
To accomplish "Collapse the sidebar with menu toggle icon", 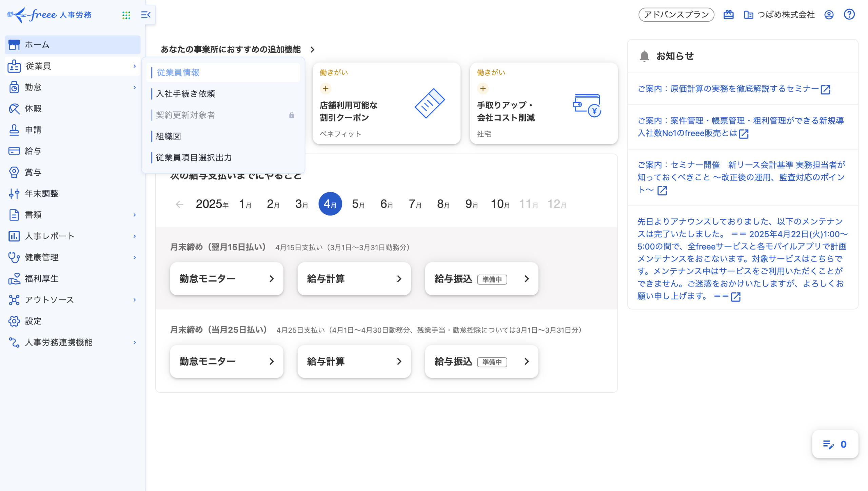I will (x=146, y=15).
